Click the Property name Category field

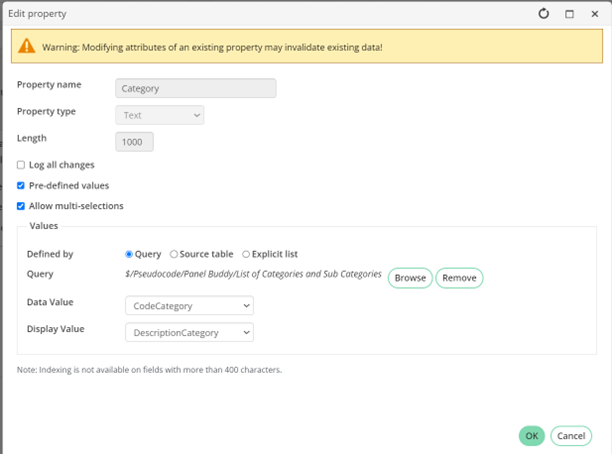tap(196, 88)
